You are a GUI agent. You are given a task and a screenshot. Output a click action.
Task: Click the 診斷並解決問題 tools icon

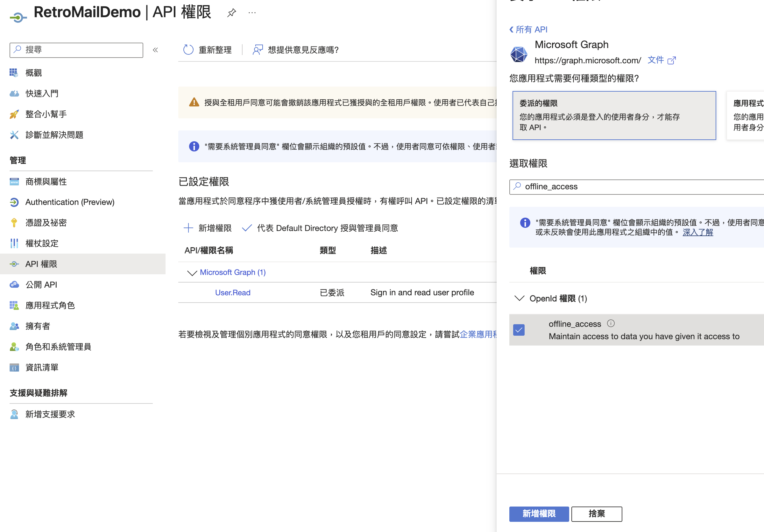click(x=14, y=135)
